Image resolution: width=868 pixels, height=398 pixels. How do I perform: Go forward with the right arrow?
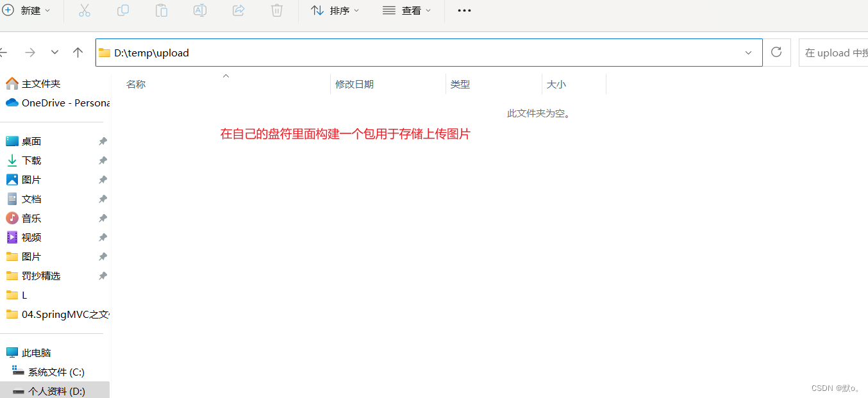(30, 53)
